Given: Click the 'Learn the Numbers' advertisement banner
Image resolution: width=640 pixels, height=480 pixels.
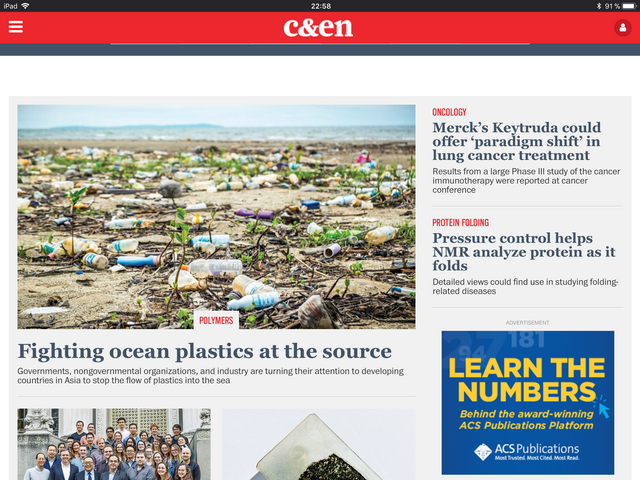Looking at the screenshot, I should [527, 402].
